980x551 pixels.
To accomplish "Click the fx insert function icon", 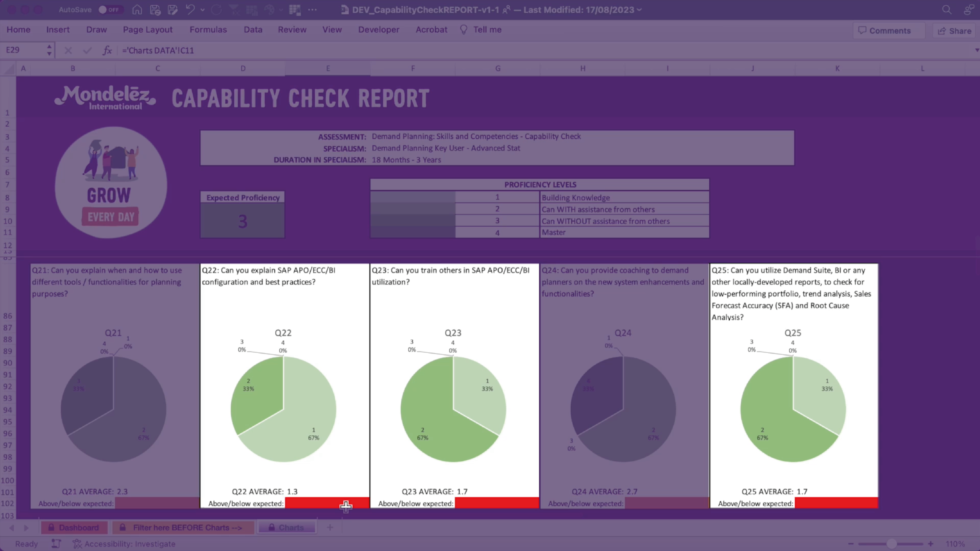I will click(x=107, y=50).
